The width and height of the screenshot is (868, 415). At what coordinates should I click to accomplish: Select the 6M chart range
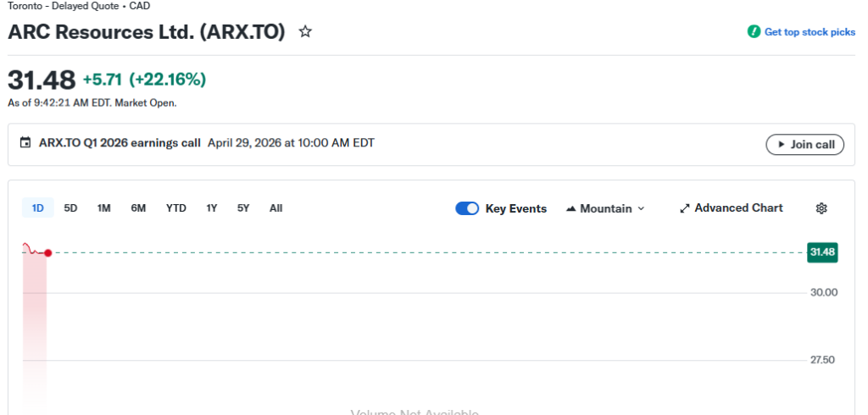tap(138, 208)
